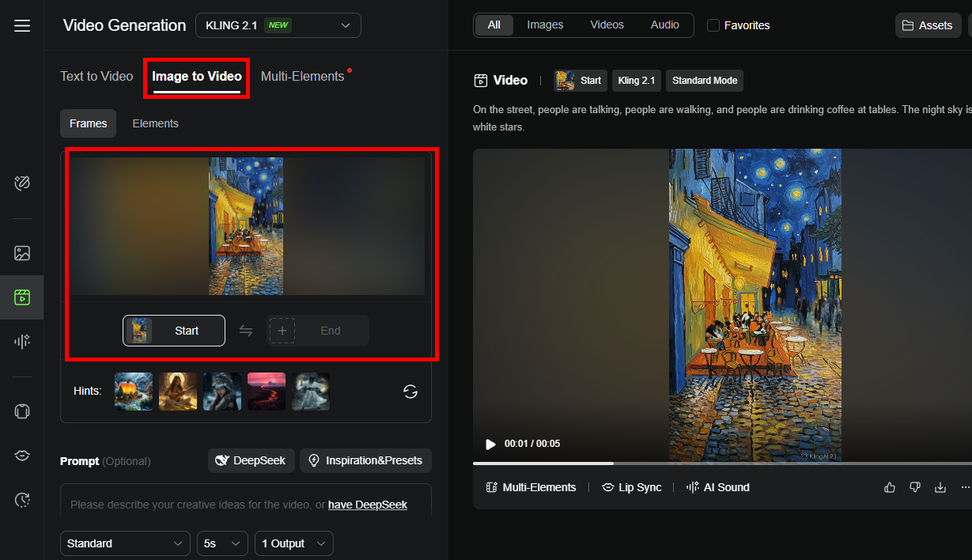Screen dimensions: 972x560
Task: Toggle the Favorites checkbox
Action: coord(713,25)
